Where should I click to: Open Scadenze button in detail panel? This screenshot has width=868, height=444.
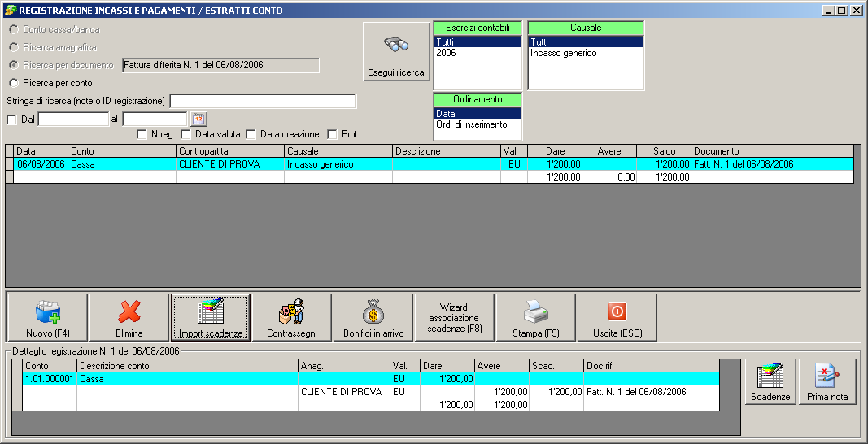770,381
